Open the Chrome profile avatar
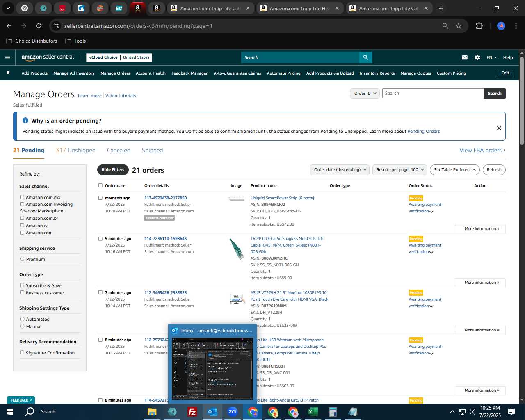525x420 pixels. (x=501, y=26)
